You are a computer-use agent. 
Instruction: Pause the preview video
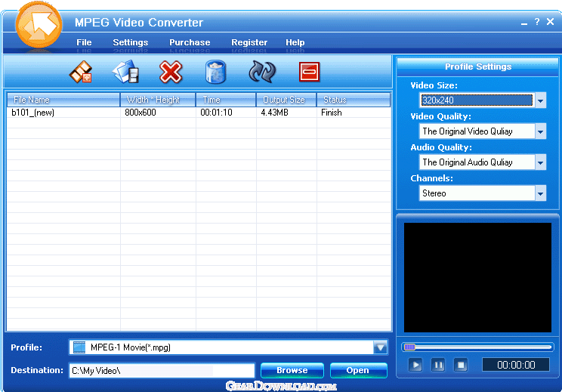point(438,365)
